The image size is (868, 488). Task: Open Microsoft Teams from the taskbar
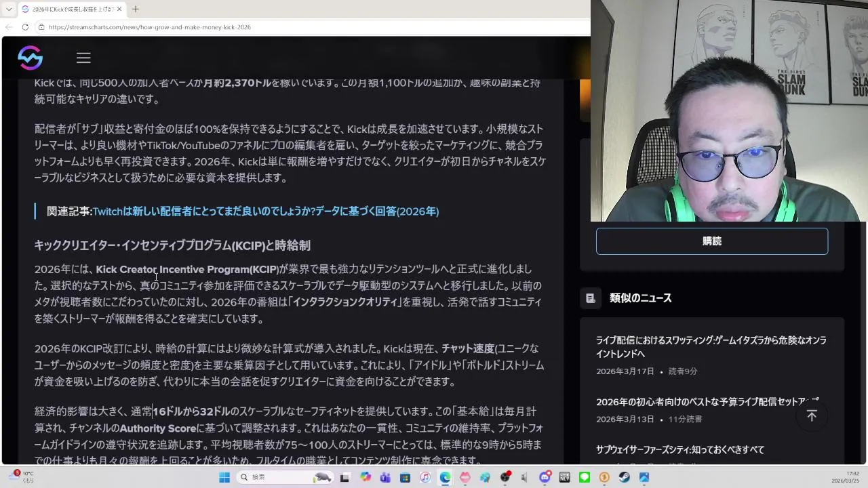385,477
